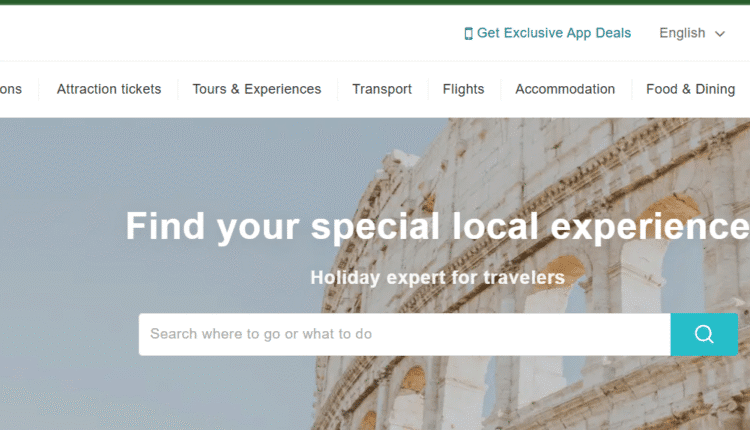The height and width of the screenshot is (430, 750).
Task: Open the English language selector
Action: (x=692, y=33)
